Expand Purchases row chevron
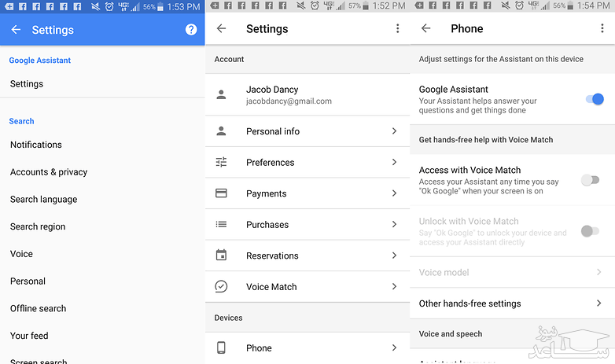 point(394,225)
